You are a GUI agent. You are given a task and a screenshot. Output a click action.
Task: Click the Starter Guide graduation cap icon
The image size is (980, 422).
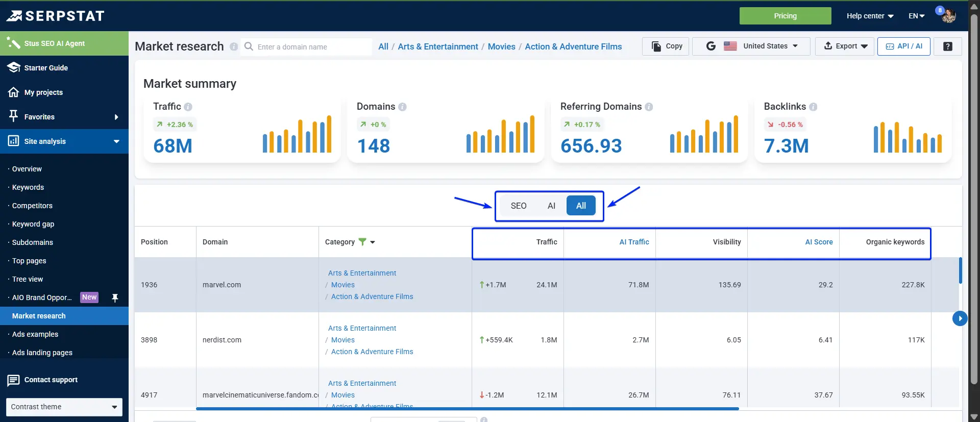[x=13, y=68]
